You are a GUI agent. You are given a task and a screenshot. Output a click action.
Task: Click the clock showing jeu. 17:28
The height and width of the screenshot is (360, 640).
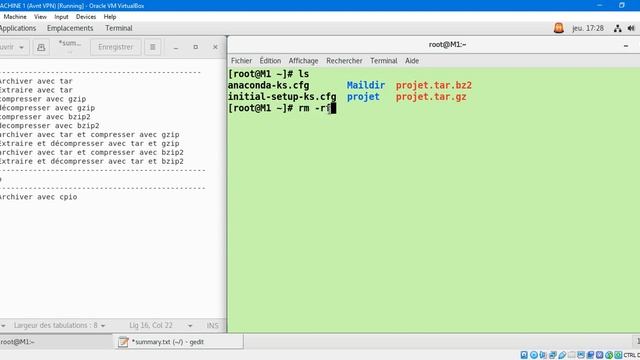point(588,28)
